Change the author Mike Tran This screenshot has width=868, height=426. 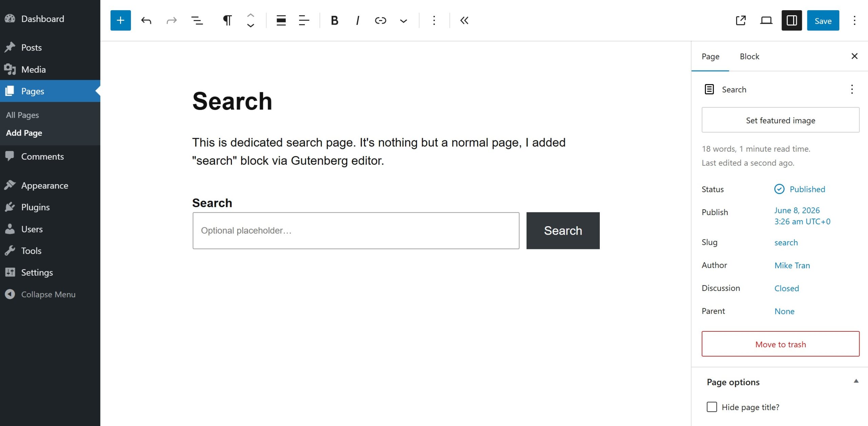point(792,265)
